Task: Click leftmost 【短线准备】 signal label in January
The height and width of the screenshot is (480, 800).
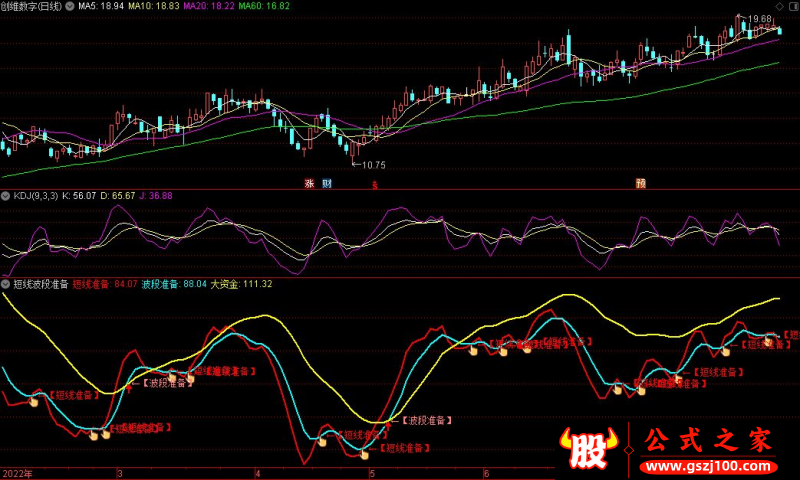Action: pyautogui.click(x=73, y=395)
